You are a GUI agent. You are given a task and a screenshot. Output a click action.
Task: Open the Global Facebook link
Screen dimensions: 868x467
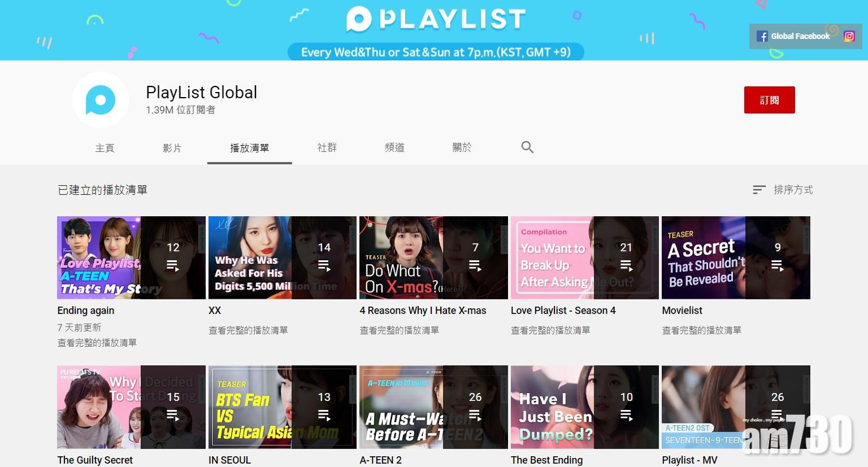(800, 36)
